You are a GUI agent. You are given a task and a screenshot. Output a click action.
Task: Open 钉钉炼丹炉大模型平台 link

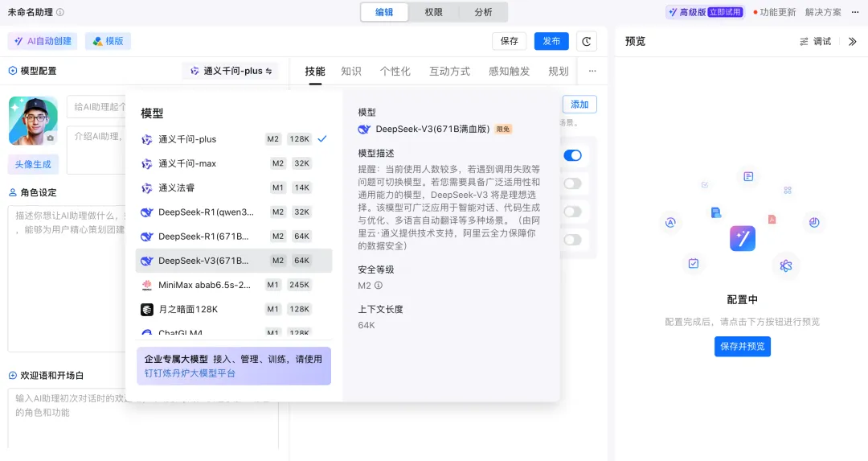(190, 373)
